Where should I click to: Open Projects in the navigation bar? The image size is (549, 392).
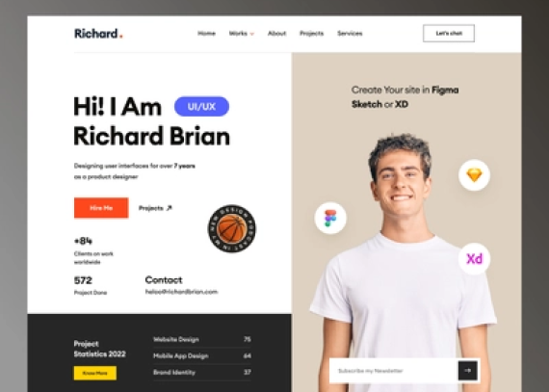(312, 34)
